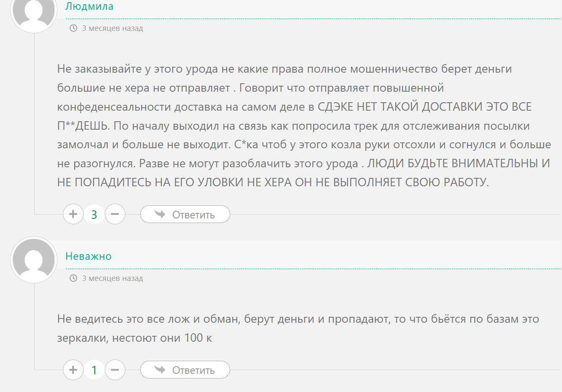The image size is (562, 392).
Task: Click the clock icon next to Людмила's timestamp
Action: point(73,28)
